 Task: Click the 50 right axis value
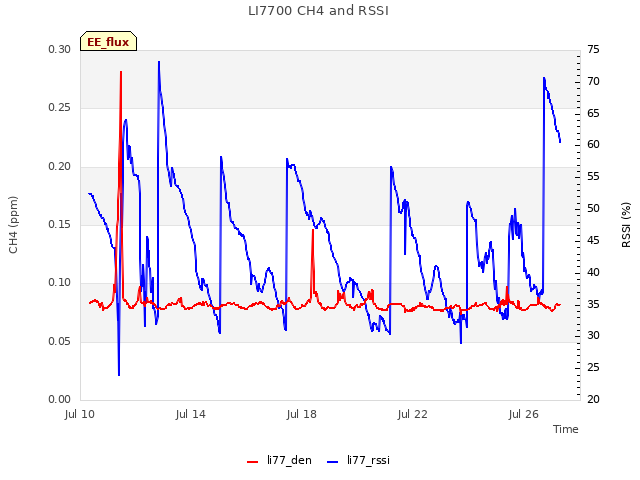593,209
